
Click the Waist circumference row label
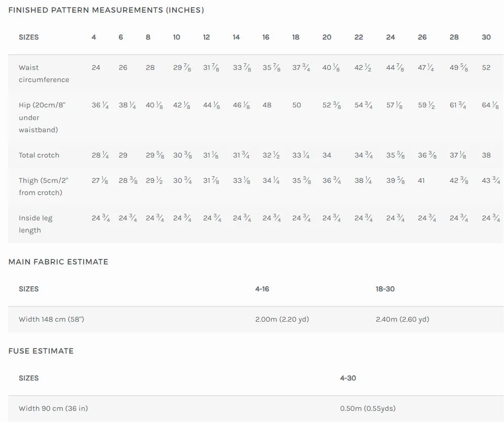pos(44,73)
